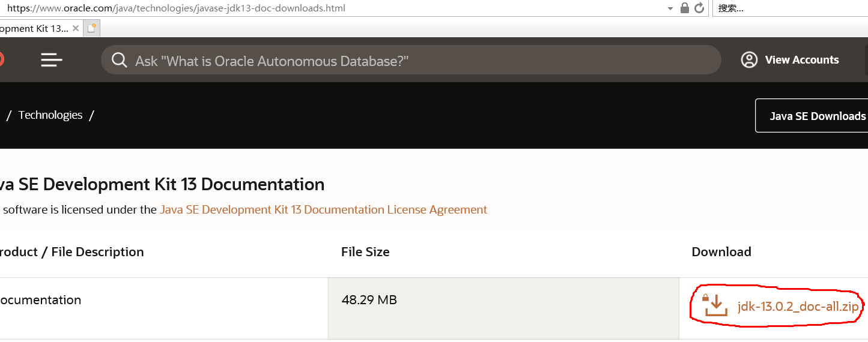This screenshot has height=342, width=868.
Task: Reload the page with the refresh icon
Action: click(699, 8)
